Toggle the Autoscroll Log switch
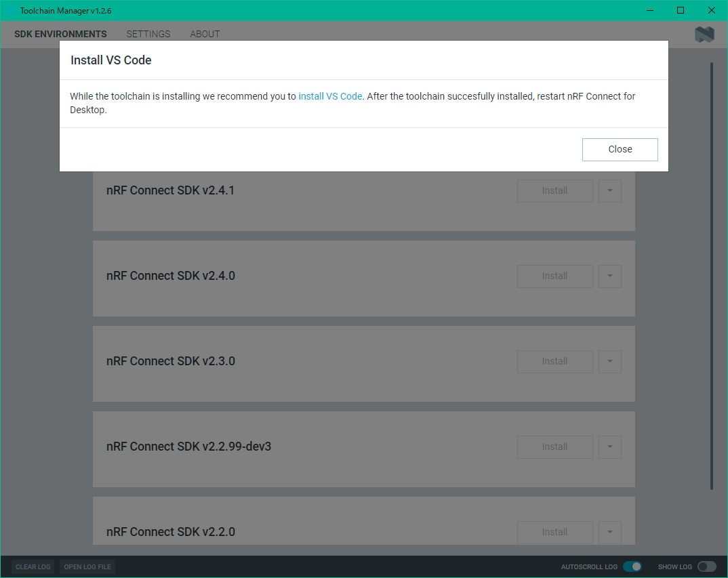 (x=632, y=567)
